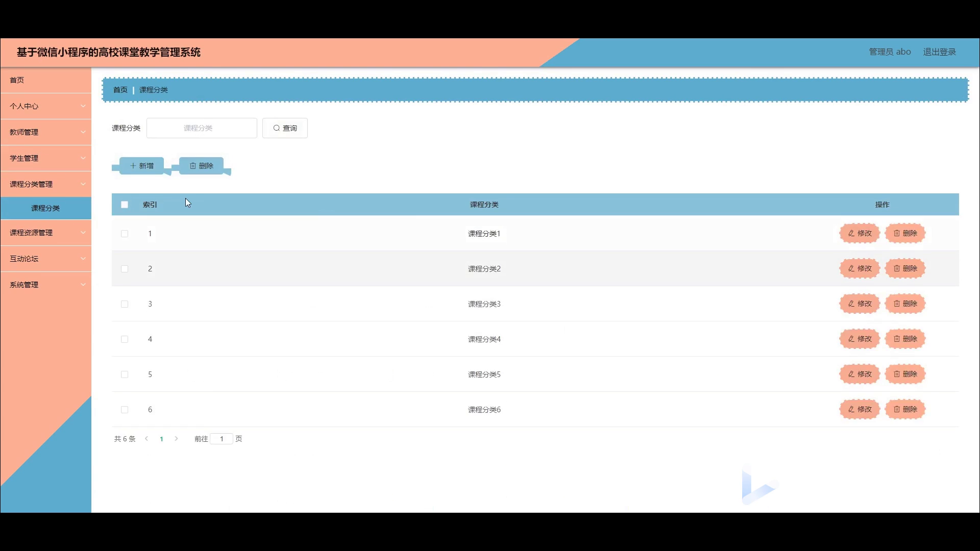Click the 课程分类 column header
The width and height of the screenshot is (980, 551).
[x=484, y=205]
